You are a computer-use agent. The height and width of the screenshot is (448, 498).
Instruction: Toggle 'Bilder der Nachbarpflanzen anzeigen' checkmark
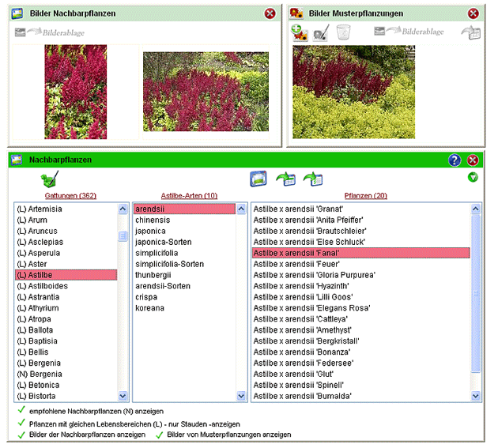point(21,435)
